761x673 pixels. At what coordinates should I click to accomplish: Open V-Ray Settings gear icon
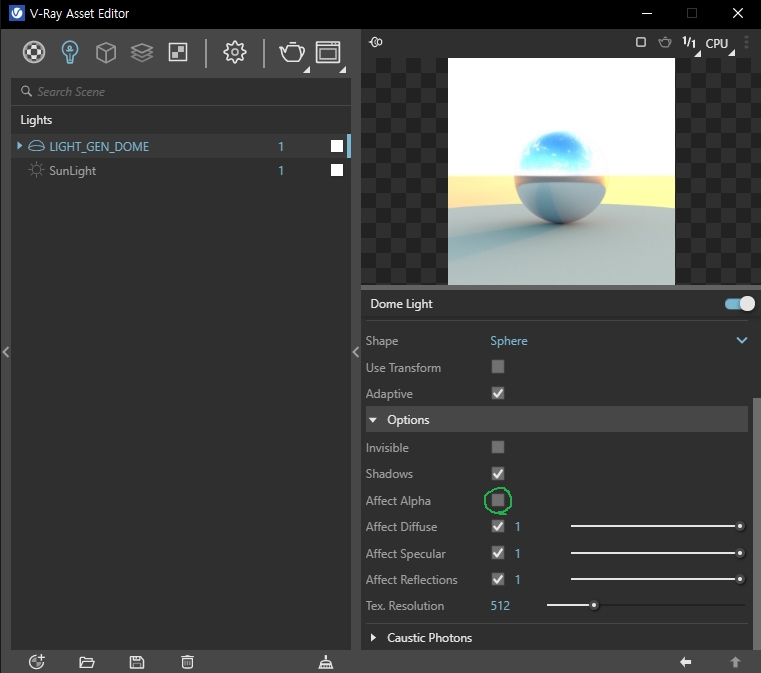pyautogui.click(x=235, y=52)
